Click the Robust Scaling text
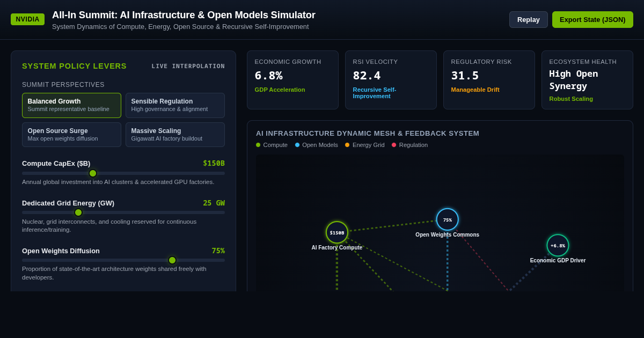 (x=571, y=99)
